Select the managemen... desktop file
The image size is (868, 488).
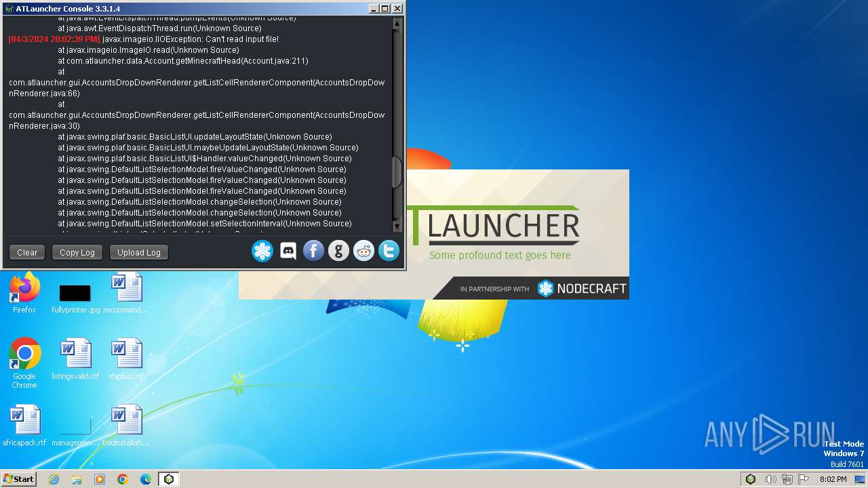tap(75, 432)
